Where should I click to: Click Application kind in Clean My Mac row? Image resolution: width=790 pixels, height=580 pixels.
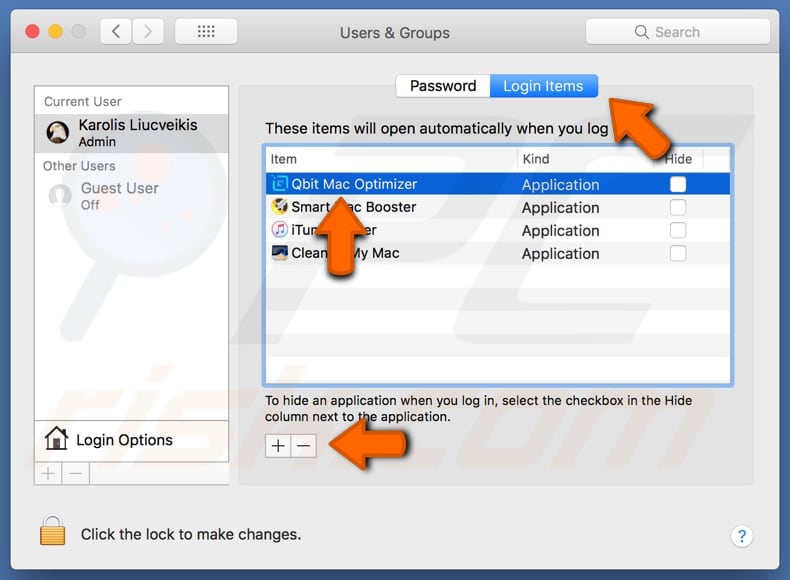(x=561, y=253)
